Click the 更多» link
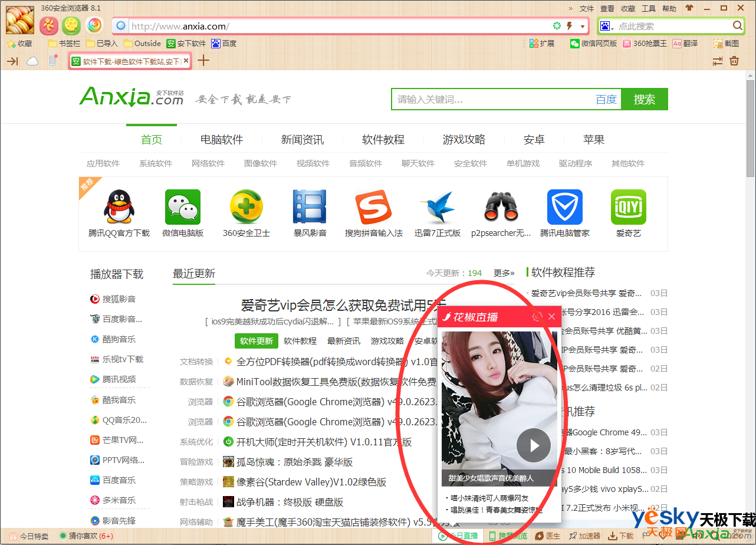756x545 pixels. click(504, 273)
